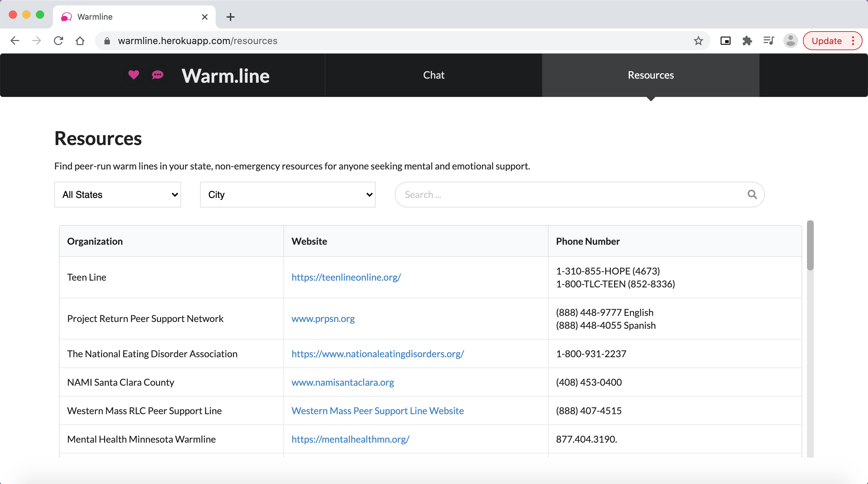Screen dimensions: 868x484
Task: Expand the City dropdown
Action: tap(288, 195)
